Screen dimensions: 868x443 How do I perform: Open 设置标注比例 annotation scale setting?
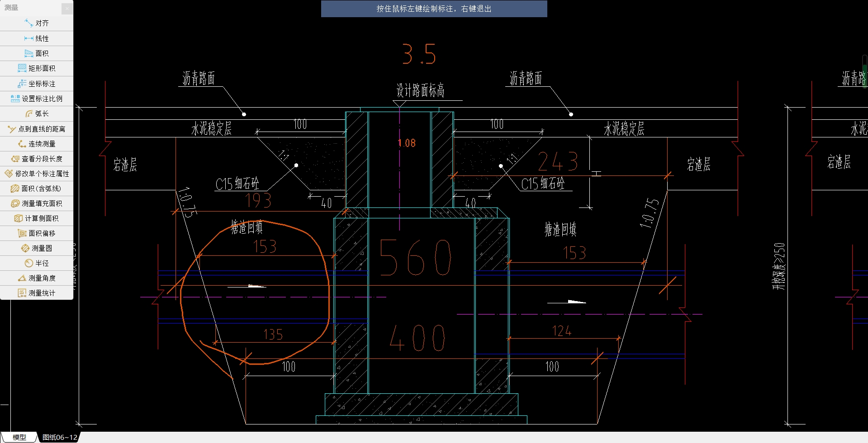click(37, 99)
